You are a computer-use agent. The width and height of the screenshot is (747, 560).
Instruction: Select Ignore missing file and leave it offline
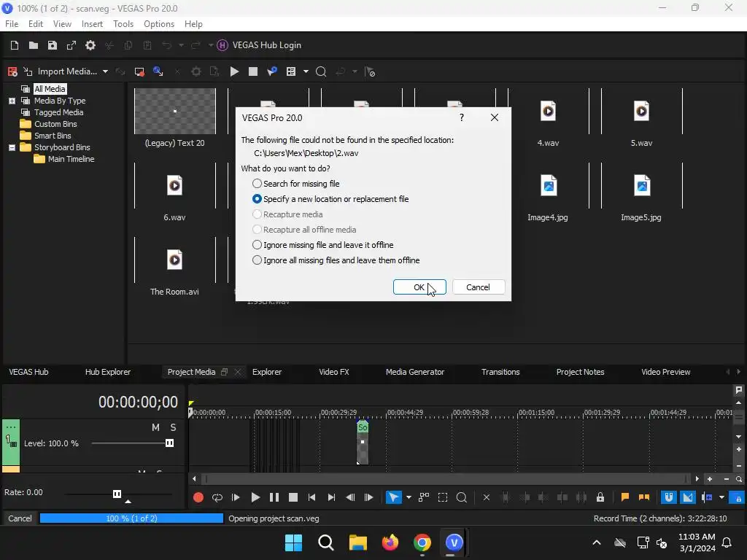coord(322,245)
